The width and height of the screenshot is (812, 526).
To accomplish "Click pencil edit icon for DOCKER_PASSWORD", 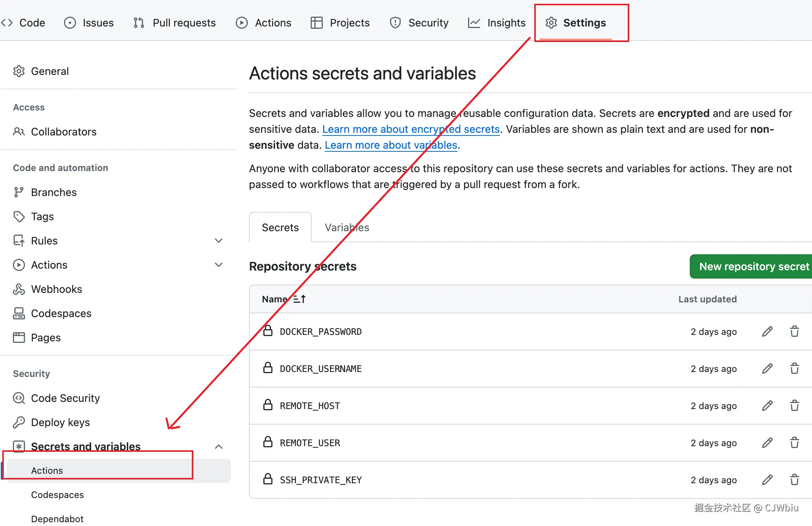I will coord(767,331).
